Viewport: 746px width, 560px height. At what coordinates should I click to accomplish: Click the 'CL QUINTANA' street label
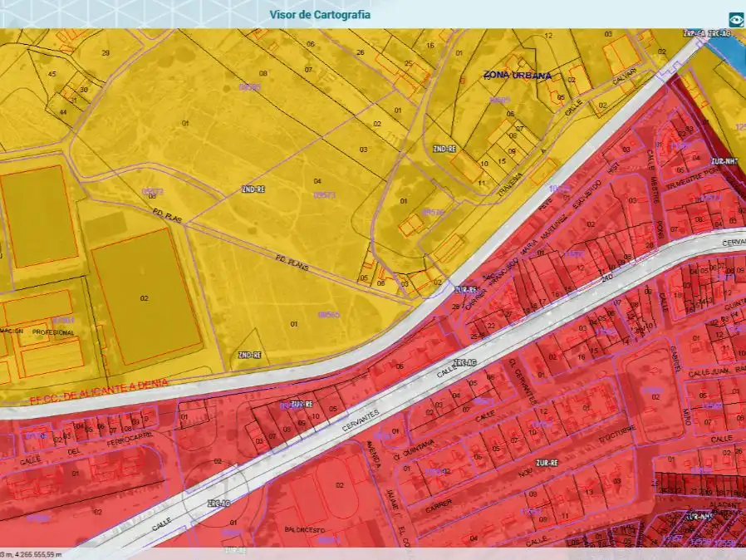414,450
